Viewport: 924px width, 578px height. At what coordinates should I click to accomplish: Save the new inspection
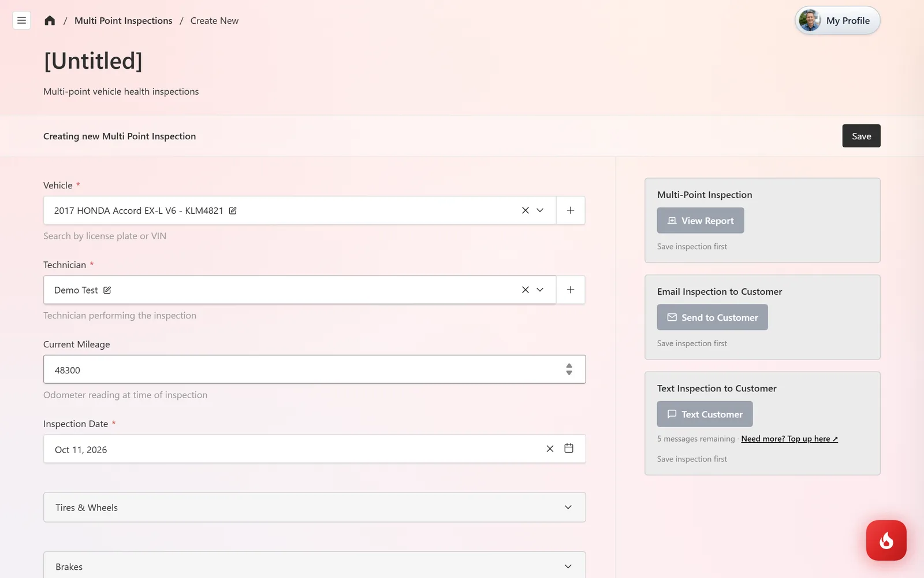[861, 136]
